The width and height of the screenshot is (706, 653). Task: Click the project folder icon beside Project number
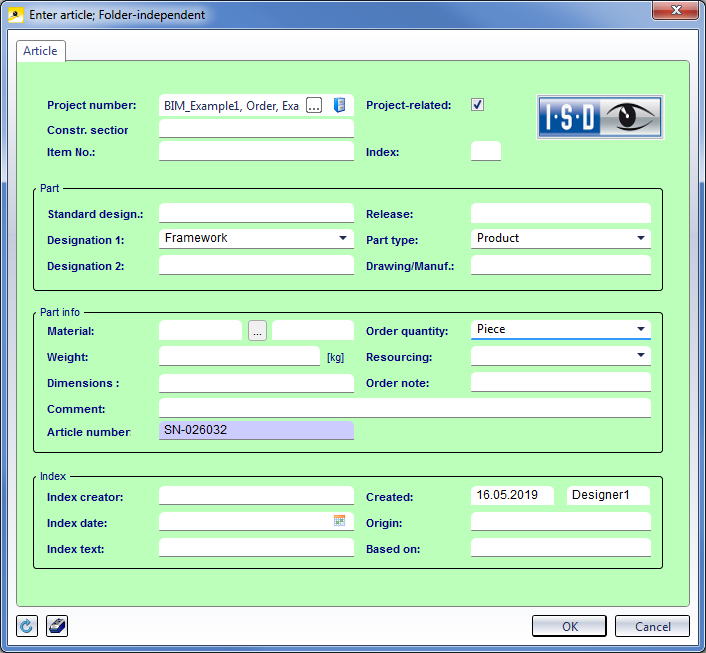pyautogui.click(x=339, y=105)
